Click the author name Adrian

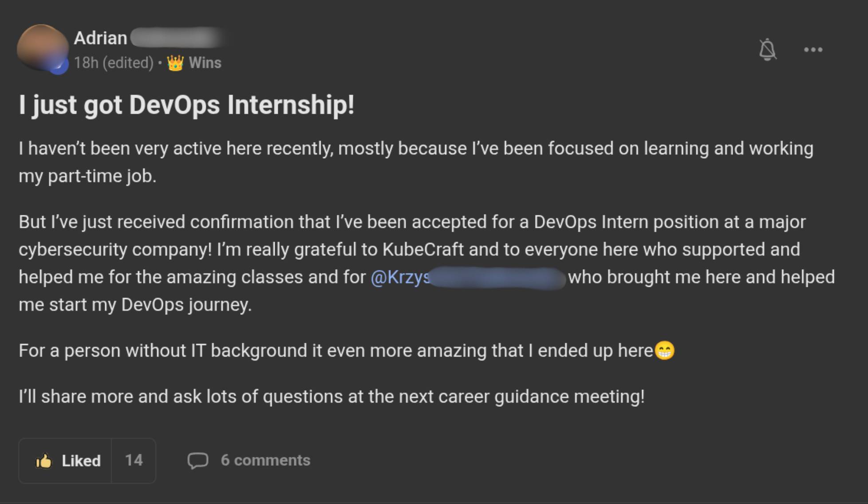(100, 38)
